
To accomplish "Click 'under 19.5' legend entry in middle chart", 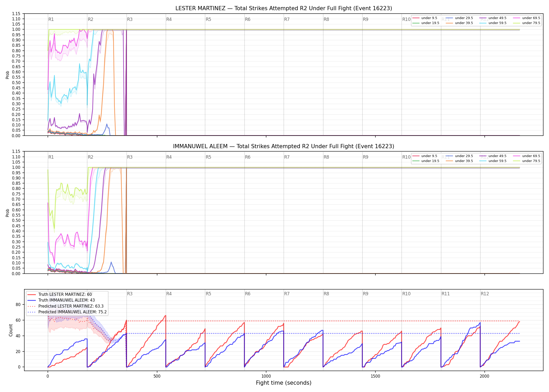I will coord(425,161).
